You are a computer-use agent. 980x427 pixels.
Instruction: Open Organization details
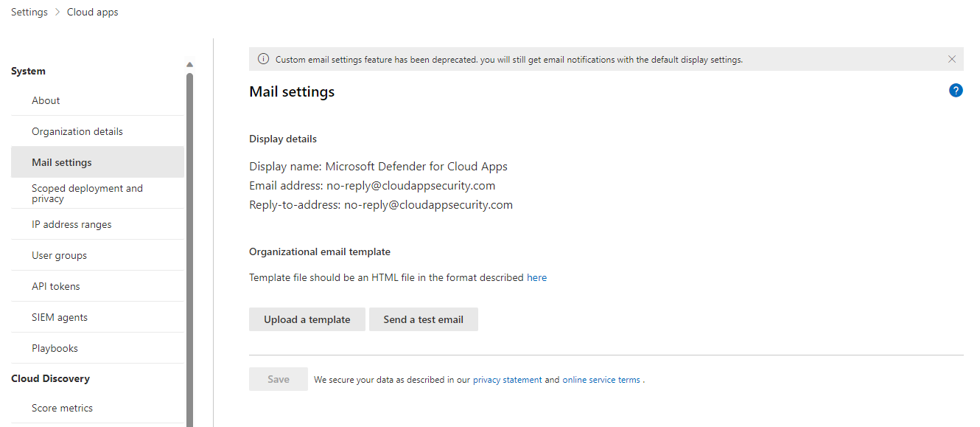77,131
